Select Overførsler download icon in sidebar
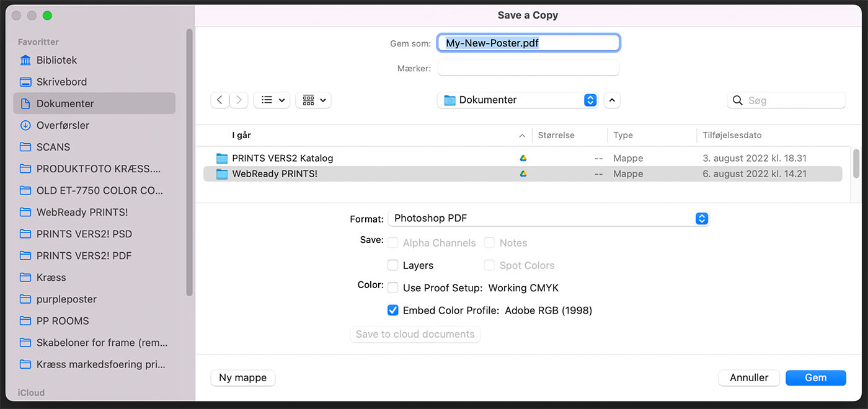Screen dimensions: 868x409 click(x=25, y=125)
